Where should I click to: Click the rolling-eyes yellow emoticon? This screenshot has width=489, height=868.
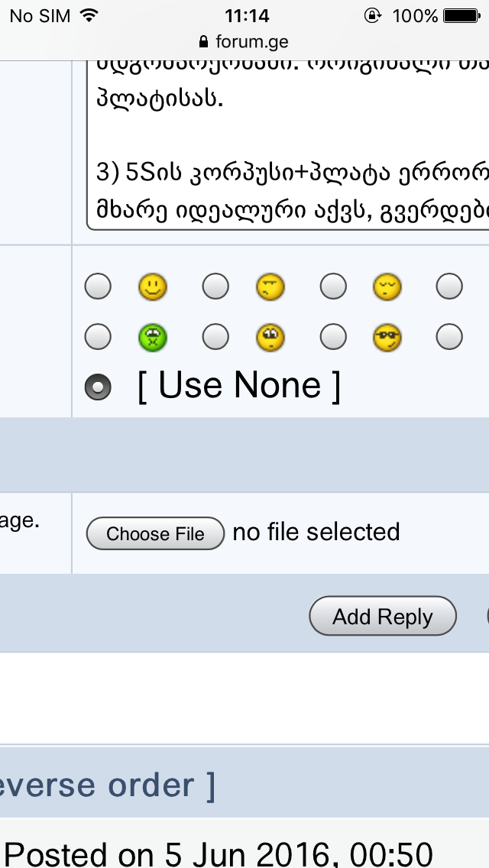[x=270, y=337]
